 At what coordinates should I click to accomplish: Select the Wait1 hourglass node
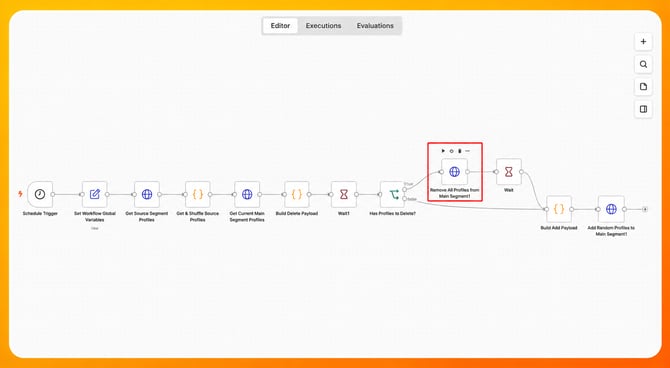[344, 194]
